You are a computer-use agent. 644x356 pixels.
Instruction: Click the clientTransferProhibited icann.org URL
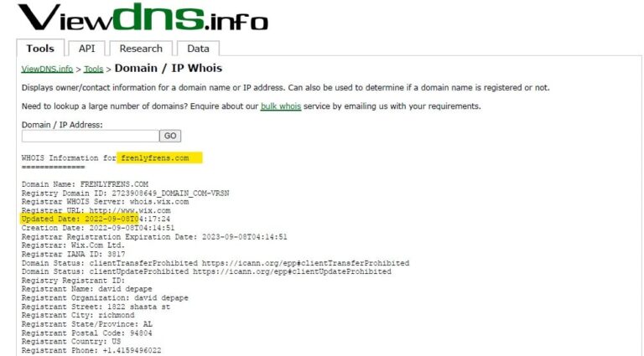(x=305, y=263)
